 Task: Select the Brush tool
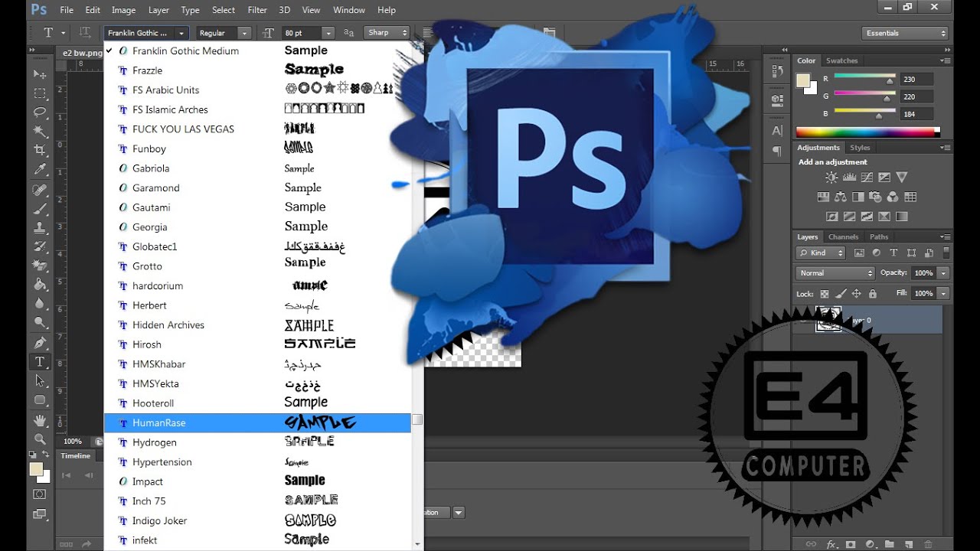pos(40,208)
